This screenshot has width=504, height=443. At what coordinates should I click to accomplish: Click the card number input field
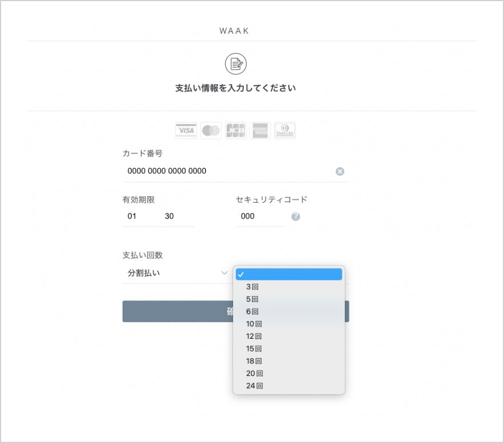(x=226, y=171)
